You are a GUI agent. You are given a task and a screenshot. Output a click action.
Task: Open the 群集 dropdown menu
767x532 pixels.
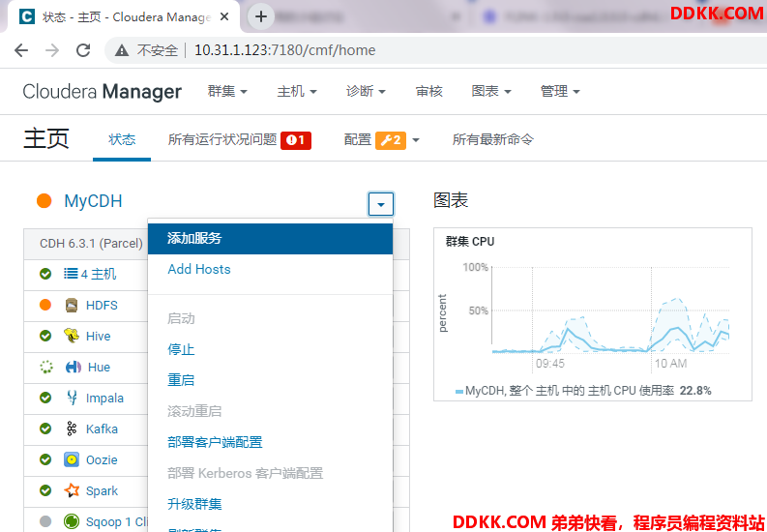(227, 92)
